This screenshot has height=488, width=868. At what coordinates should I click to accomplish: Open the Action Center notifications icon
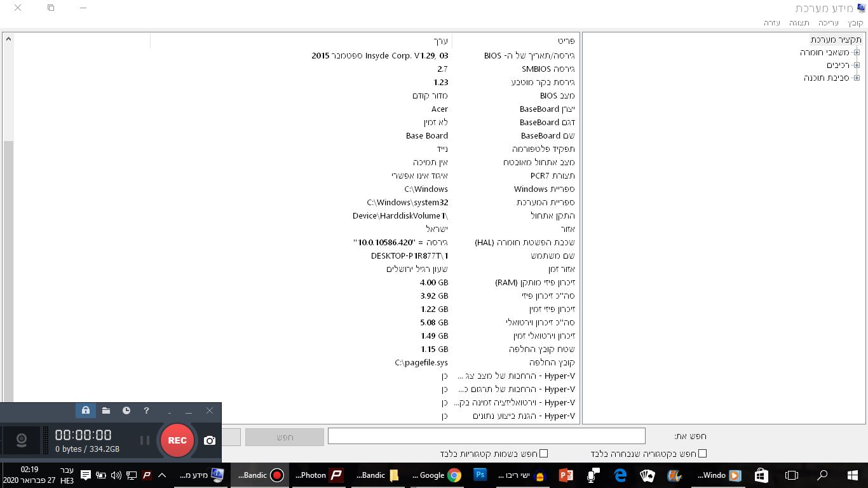click(x=86, y=475)
